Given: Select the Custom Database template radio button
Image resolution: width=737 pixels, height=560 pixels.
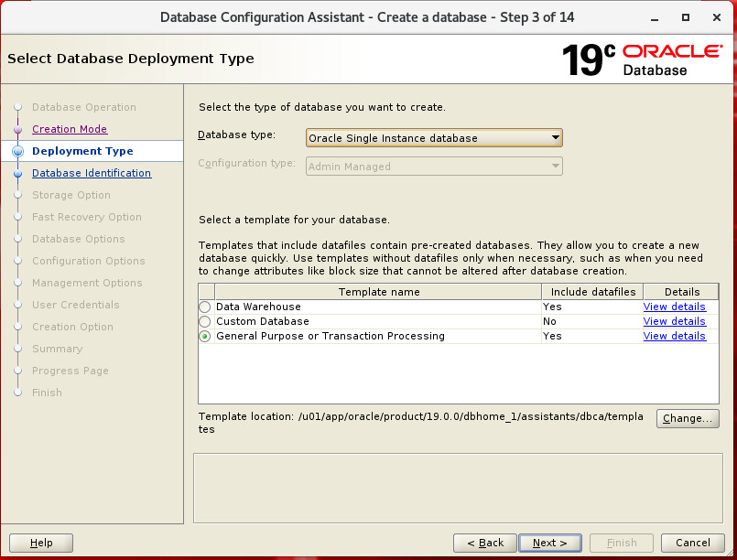Looking at the screenshot, I should coord(205,321).
